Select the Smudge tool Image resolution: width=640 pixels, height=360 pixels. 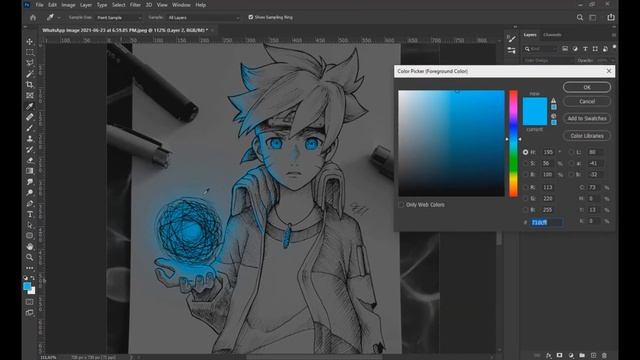30,182
